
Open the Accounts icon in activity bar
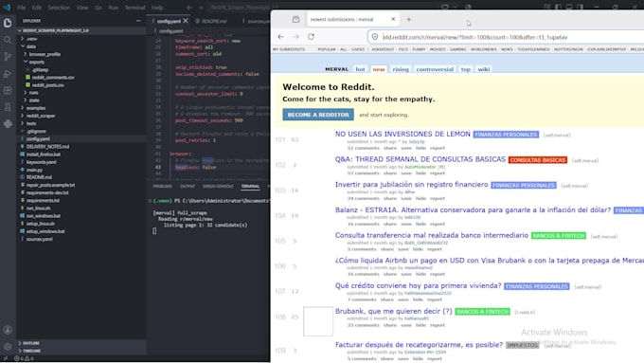8,330
